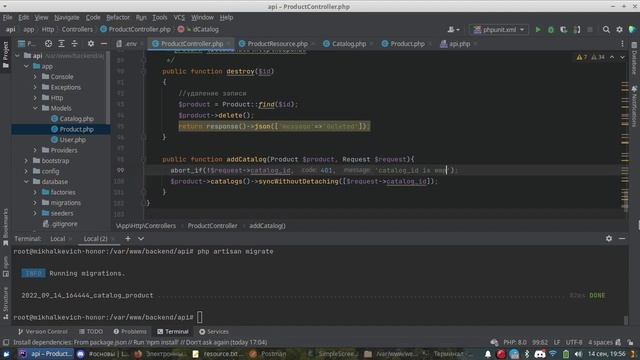Viewport: 640px width, 360px height.
Task: Expand the Console folder
Action: (35, 77)
